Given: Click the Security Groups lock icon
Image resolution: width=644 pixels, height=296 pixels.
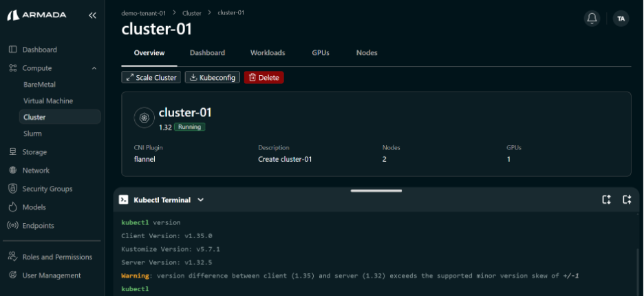Looking at the screenshot, I should (x=13, y=189).
